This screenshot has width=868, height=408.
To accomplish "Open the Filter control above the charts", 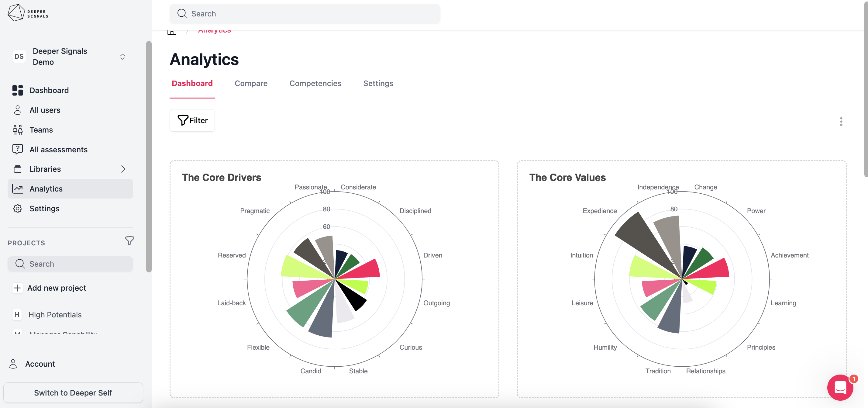I will tap(192, 120).
